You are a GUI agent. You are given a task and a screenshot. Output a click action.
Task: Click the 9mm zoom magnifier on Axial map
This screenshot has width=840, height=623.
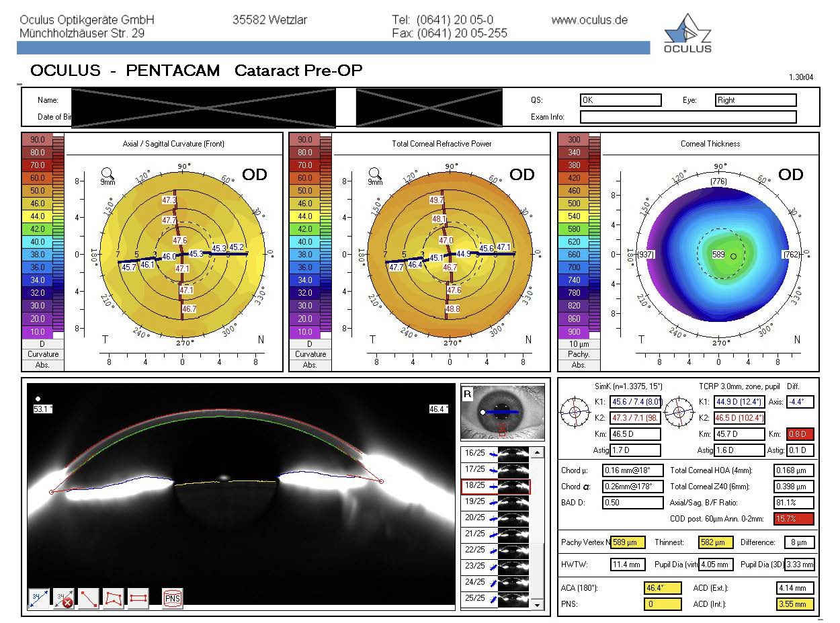[x=107, y=175]
